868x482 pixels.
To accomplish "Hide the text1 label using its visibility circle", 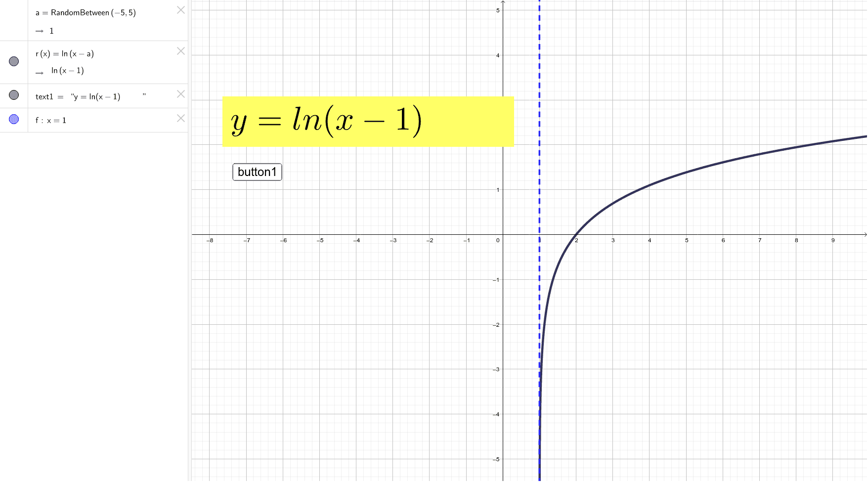I will point(13,94).
